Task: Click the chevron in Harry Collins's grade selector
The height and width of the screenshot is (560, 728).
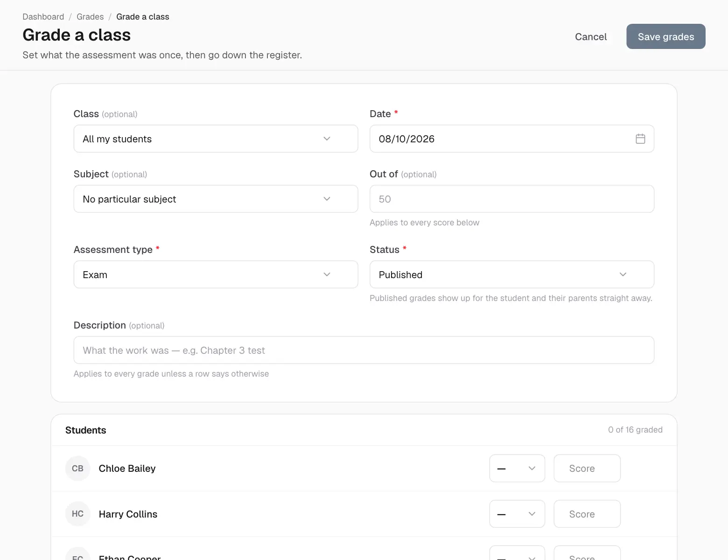Action: tap(532, 514)
